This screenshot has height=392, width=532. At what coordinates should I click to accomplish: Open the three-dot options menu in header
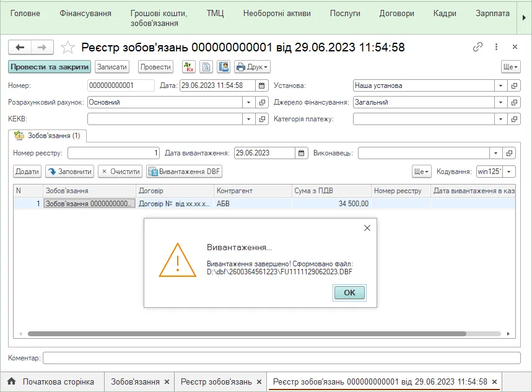pos(496,47)
